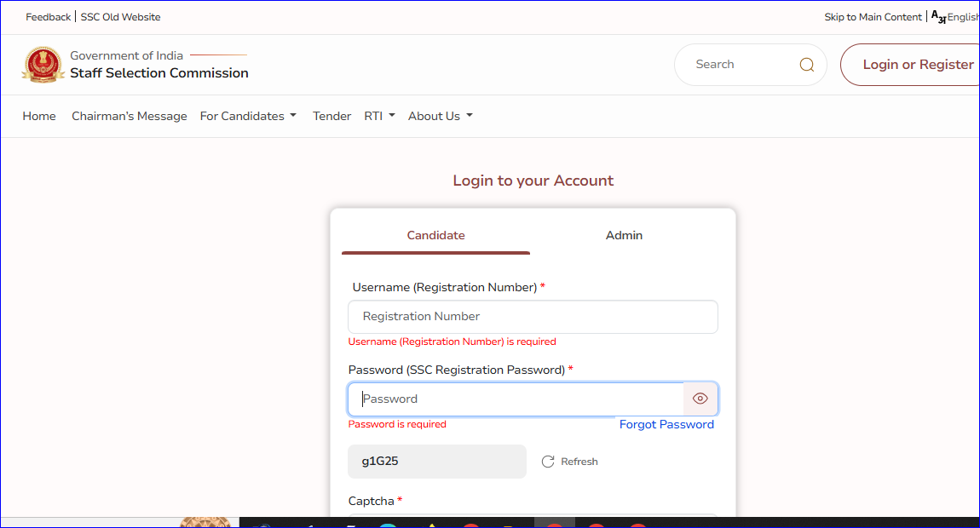Expand the About Us menu
980x528 pixels.
click(x=440, y=116)
